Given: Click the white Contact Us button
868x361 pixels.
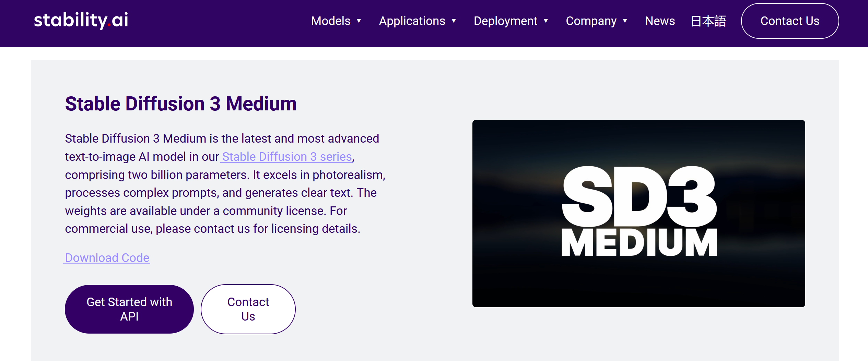Looking at the screenshot, I should point(248,309).
